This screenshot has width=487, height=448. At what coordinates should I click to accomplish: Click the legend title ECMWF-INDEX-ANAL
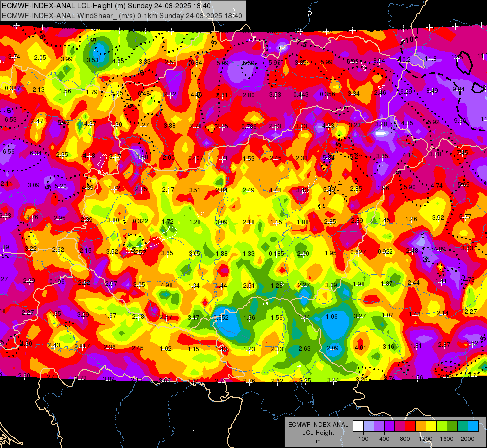318,425
